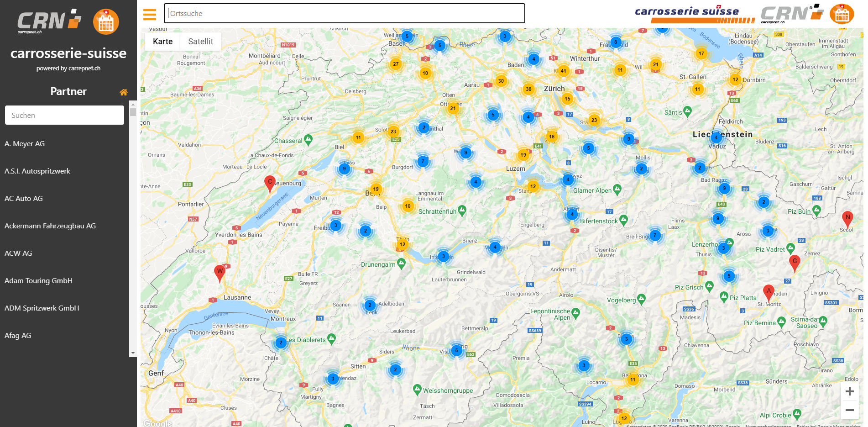Click the Suchen partner search box
Screen dimensions: 868x427
tap(64, 116)
